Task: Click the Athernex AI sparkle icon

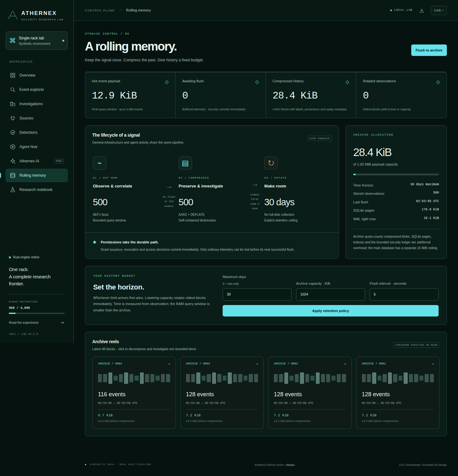Action: [13, 161]
